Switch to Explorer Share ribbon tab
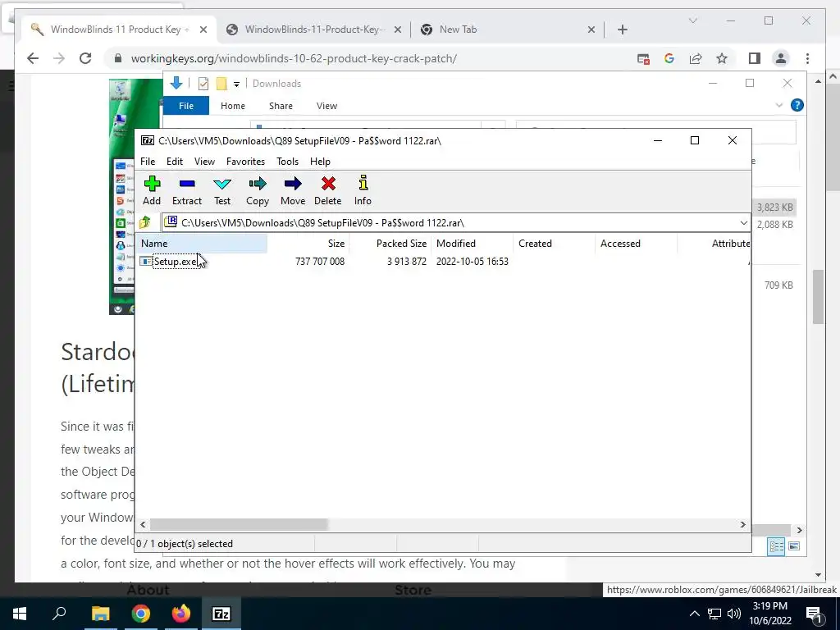Image resolution: width=840 pixels, height=630 pixels. 281,106
